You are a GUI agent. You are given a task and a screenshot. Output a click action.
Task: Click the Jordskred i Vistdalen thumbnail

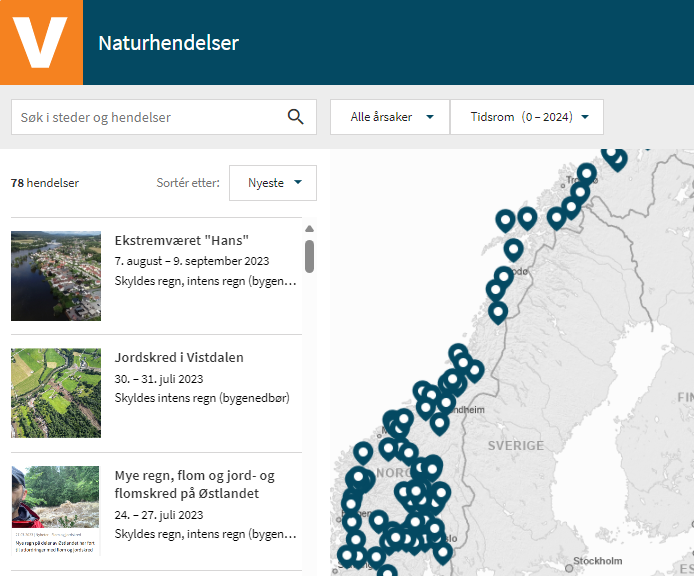pyautogui.click(x=56, y=393)
